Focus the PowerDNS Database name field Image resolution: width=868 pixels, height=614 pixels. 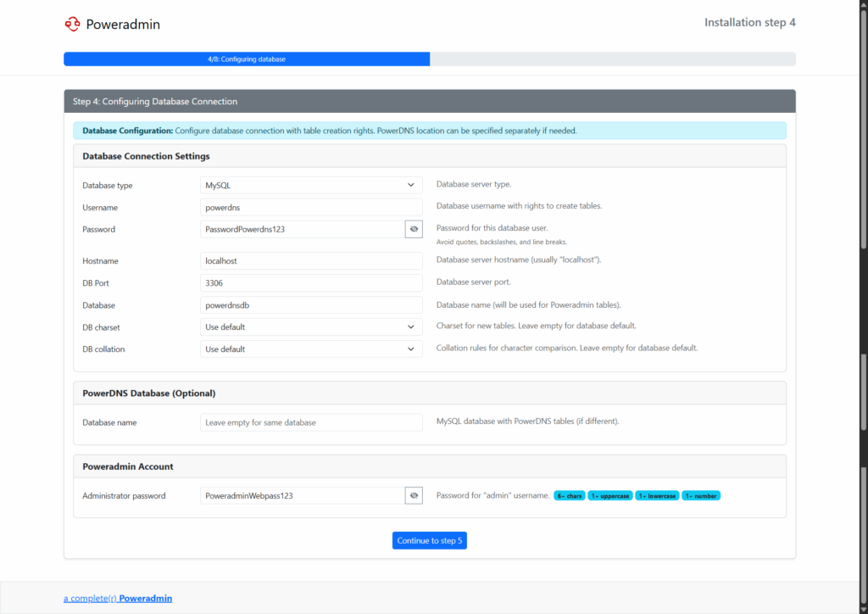[311, 422]
